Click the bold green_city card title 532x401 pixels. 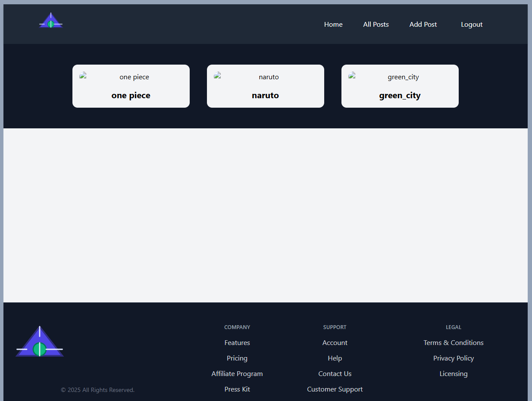(x=400, y=96)
